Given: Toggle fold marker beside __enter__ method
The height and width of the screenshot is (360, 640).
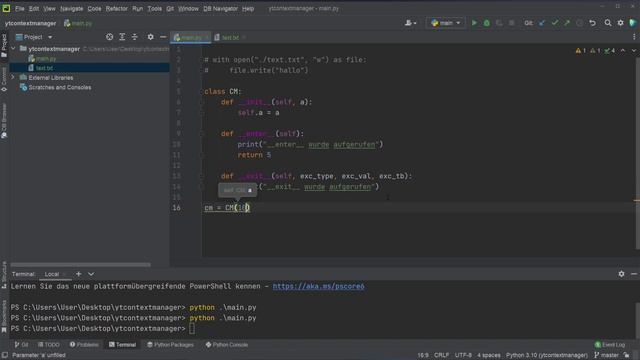Looking at the screenshot, I should 202,133.
